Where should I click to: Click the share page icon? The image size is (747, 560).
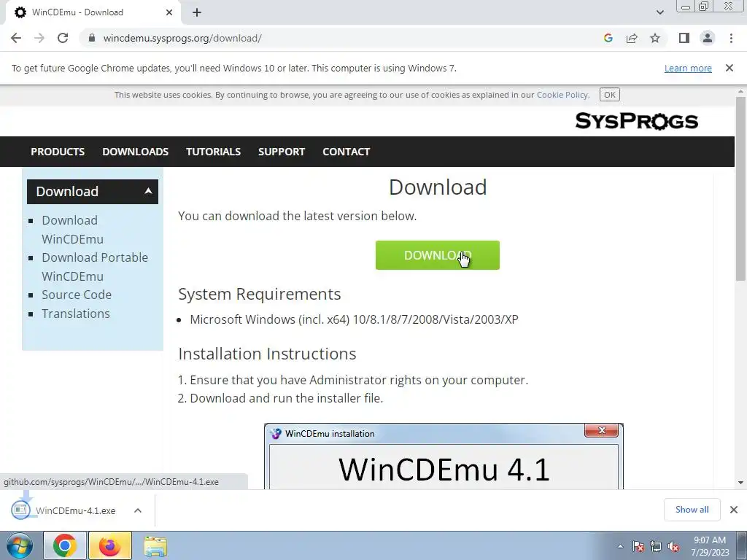point(632,38)
